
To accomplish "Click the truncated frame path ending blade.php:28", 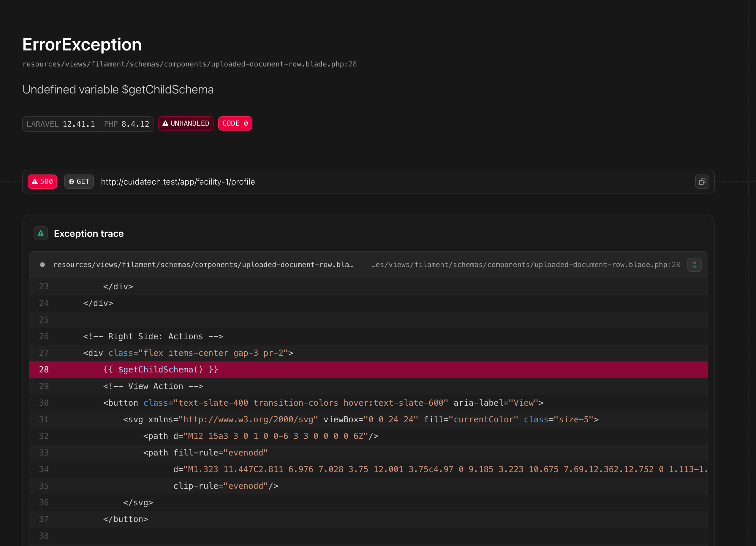I will click(x=525, y=265).
